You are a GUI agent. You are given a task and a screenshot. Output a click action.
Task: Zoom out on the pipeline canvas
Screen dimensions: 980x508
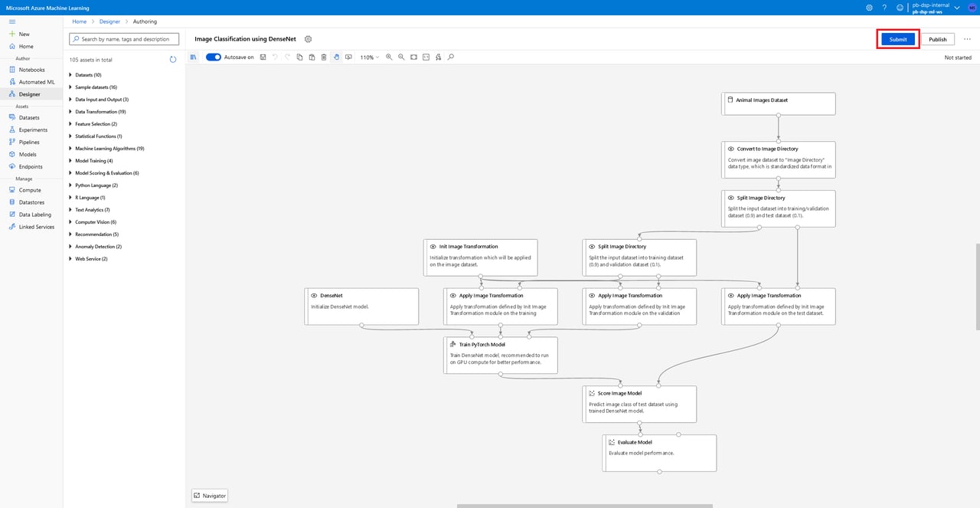pos(401,57)
